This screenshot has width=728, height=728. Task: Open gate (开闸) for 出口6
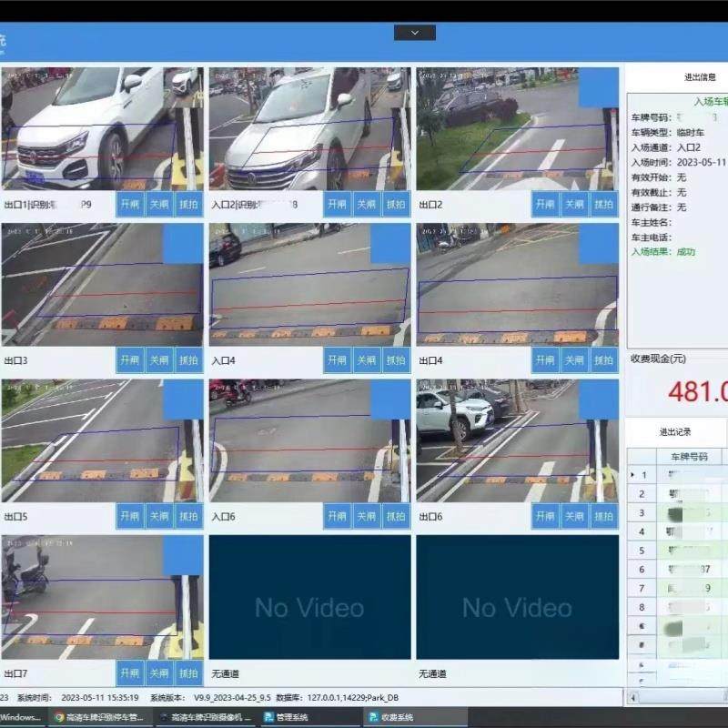tap(545, 516)
